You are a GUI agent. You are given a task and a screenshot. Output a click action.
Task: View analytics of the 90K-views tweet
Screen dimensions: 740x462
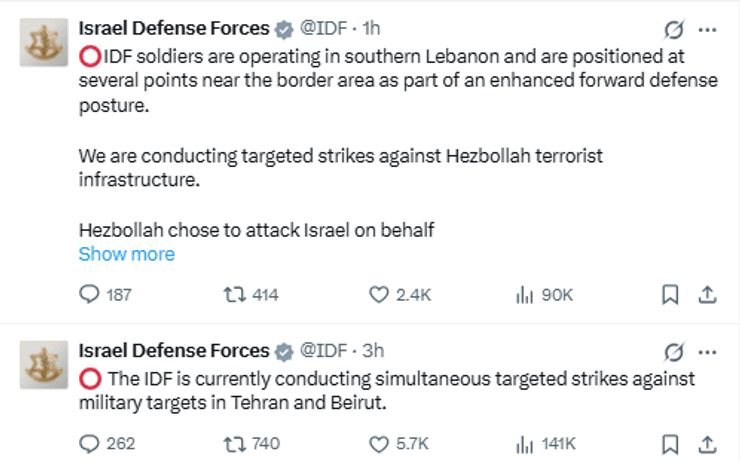(x=522, y=295)
